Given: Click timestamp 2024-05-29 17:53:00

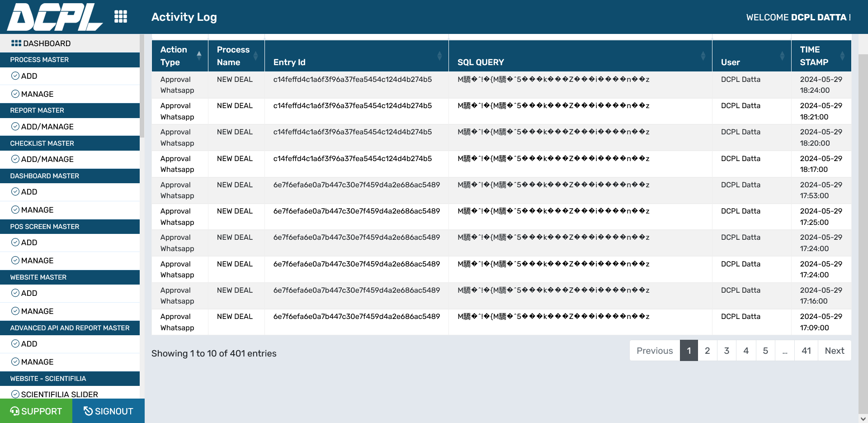Looking at the screenshot, I should pos(821,190).
